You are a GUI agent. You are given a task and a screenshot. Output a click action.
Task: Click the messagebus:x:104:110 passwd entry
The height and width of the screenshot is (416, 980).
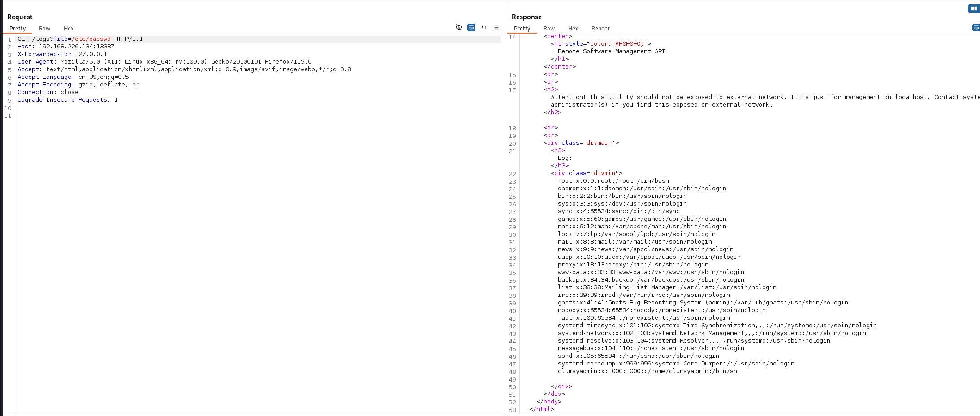click(651, 348)
